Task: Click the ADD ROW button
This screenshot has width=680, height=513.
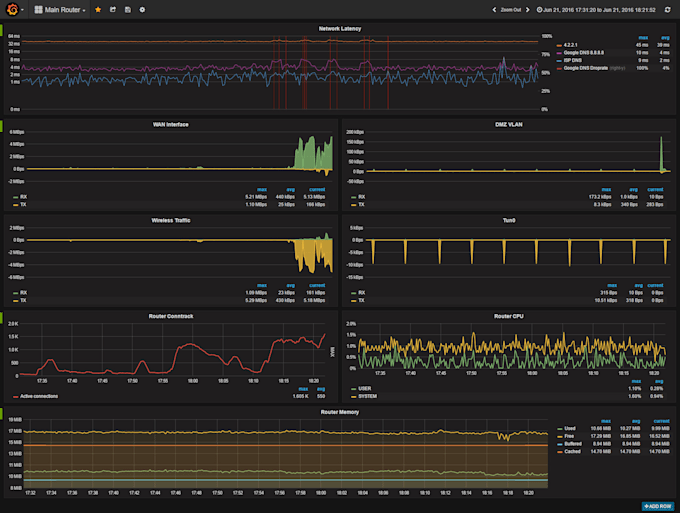Action: click(x=658, y=506)
